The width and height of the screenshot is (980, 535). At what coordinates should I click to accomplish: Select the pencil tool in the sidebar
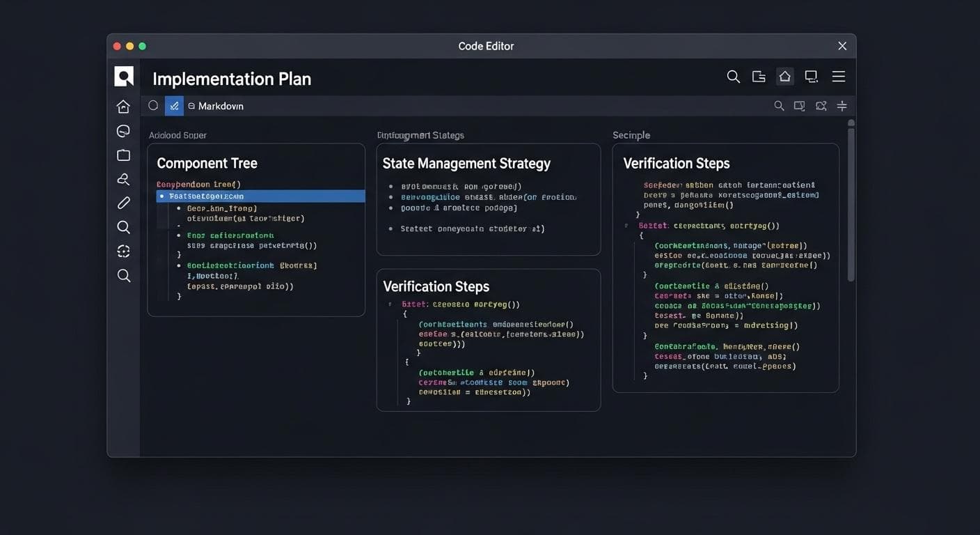123,203
